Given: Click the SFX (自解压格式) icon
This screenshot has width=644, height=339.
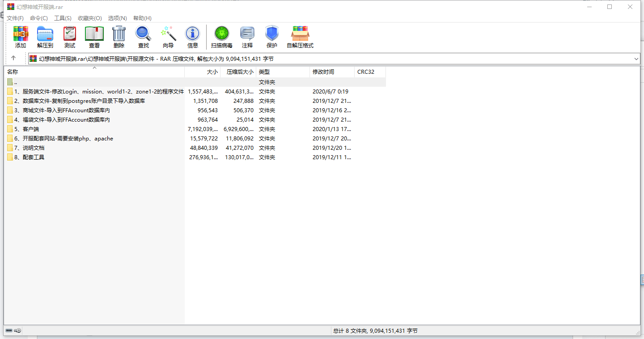Looking at the screenshot, I should click(x=300, y=34).
